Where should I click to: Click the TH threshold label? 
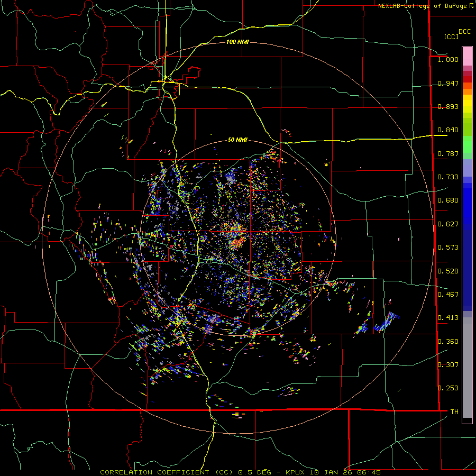(454, 412)
